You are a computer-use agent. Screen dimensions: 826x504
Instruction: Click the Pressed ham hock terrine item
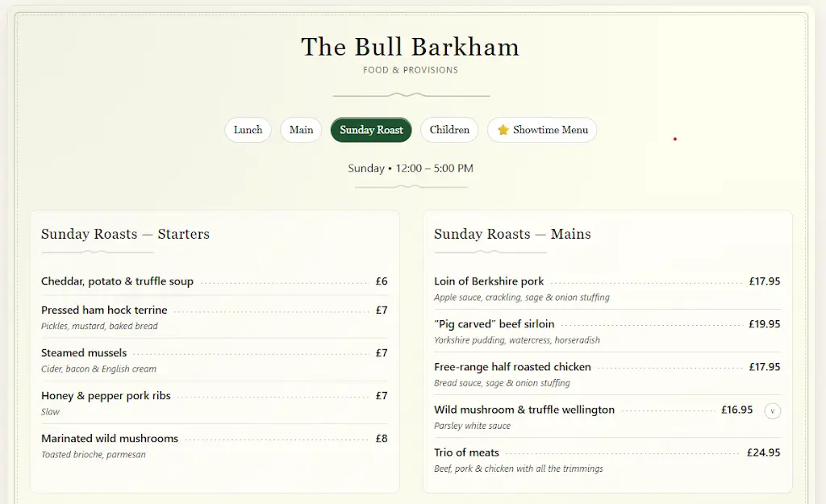tap(104, 310)
